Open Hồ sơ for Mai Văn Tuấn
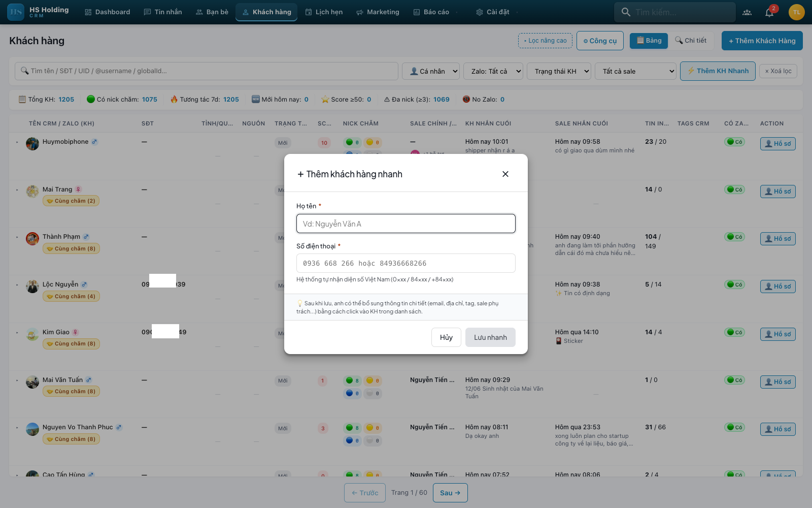812x508 pixels. click(777, 382)
